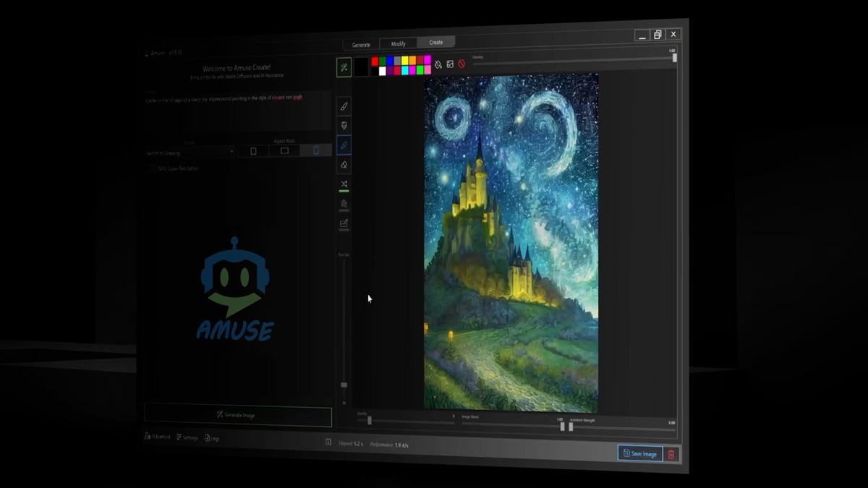Viewport: 868px width, 488px height.
Task: Click the Tool Size vertical slider handle
Action: (344, 385)
